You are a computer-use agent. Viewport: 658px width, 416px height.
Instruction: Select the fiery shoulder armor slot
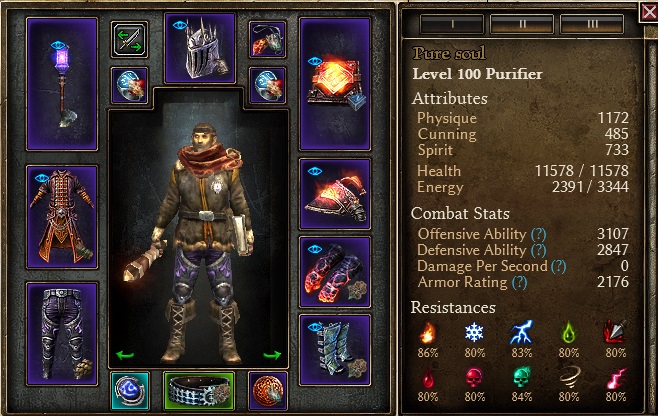(x=335, y=194)
